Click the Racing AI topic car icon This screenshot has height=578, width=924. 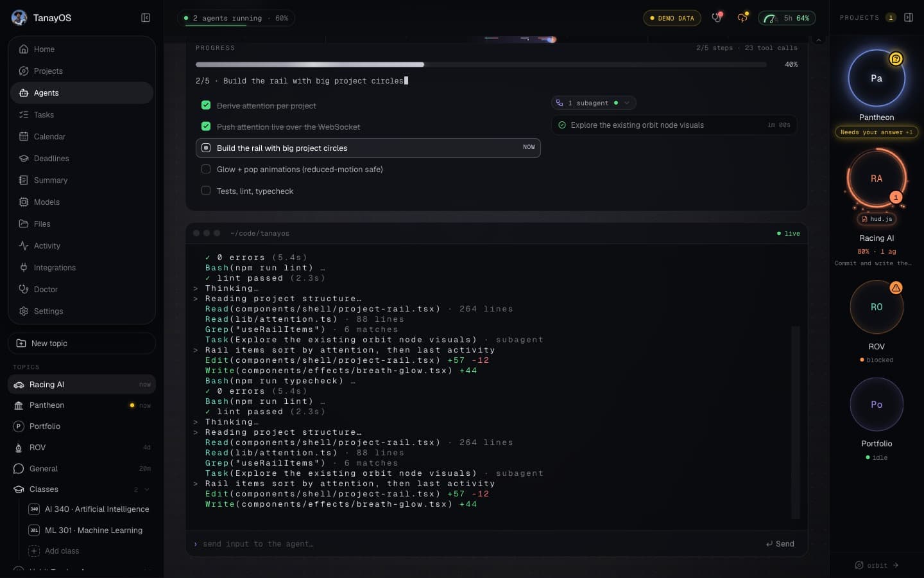(x=19, y=385)
